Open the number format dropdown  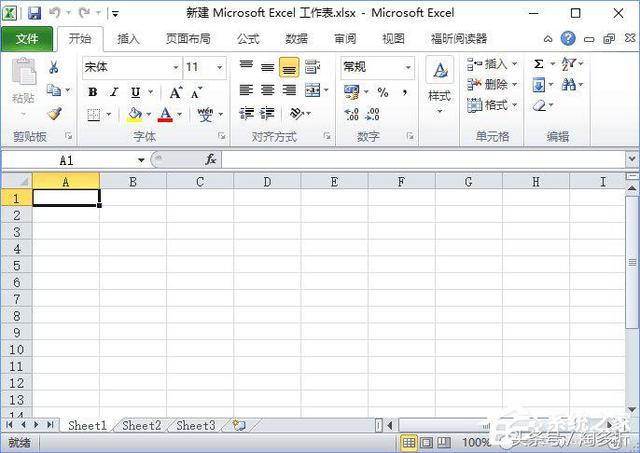tap(408, 67)
